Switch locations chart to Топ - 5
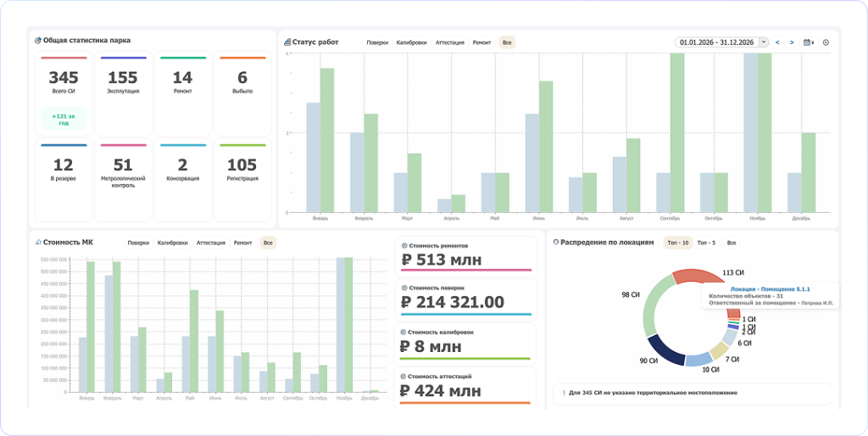This screenshot has height=436, width=868. 706,243
